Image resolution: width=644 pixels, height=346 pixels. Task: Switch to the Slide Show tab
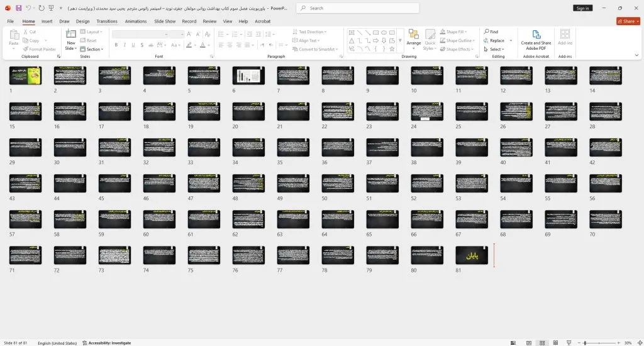click(165, 21)
